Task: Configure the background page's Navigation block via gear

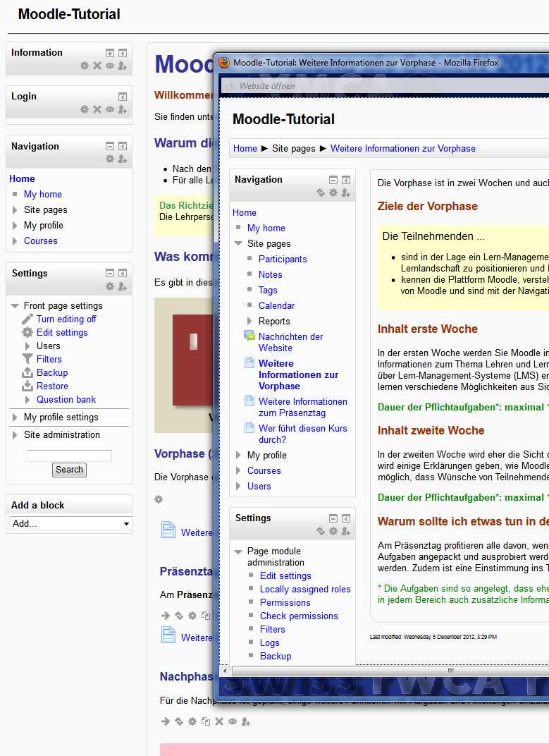Action: click(x=110, y=159)
